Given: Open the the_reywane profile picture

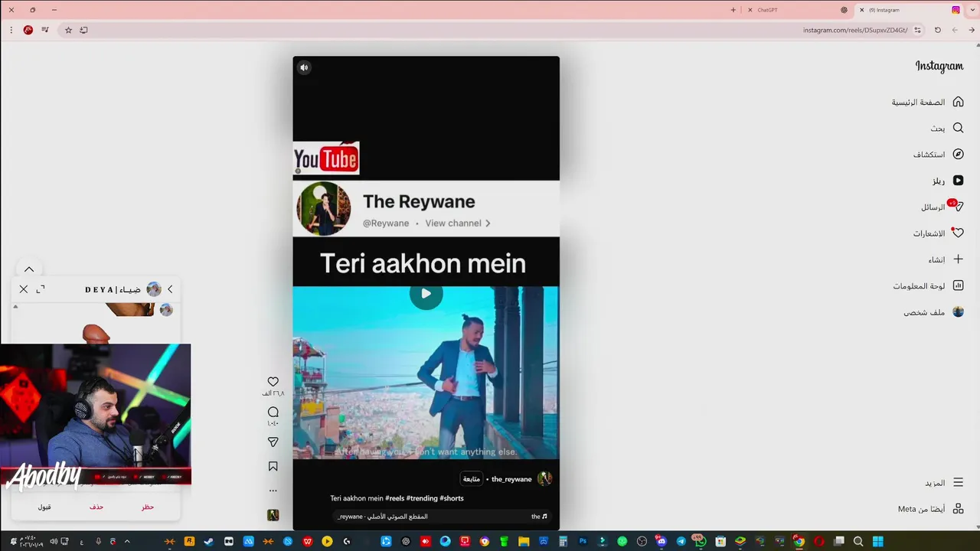Looking at the screenshot, I should coord(544,479).
